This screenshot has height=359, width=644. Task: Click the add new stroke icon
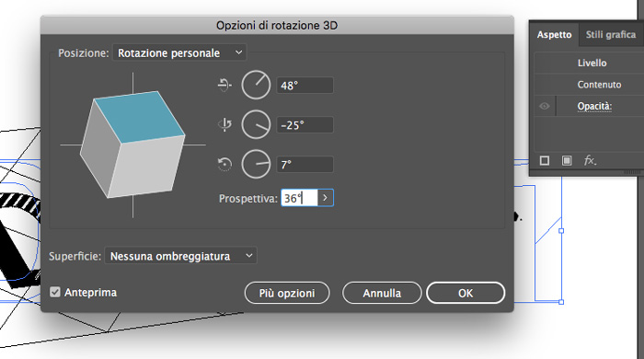pyautogui.click(x=545, y=160)
